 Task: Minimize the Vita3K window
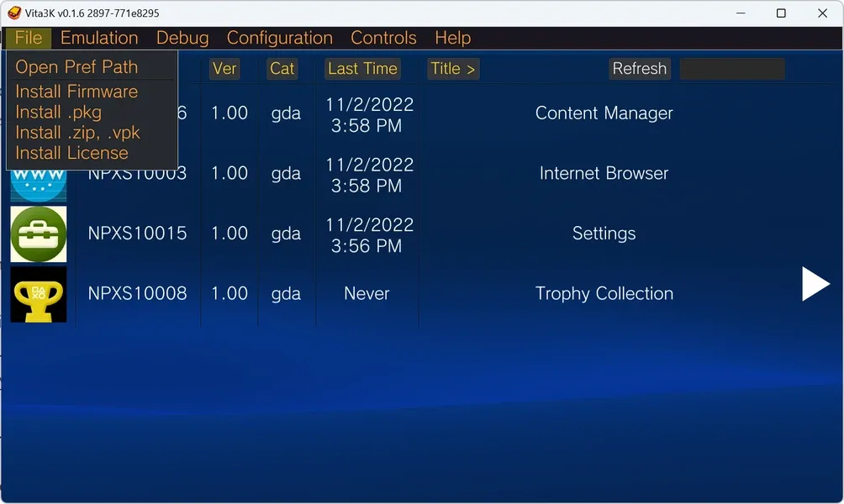pyautogui.click(x=741, y=13)
